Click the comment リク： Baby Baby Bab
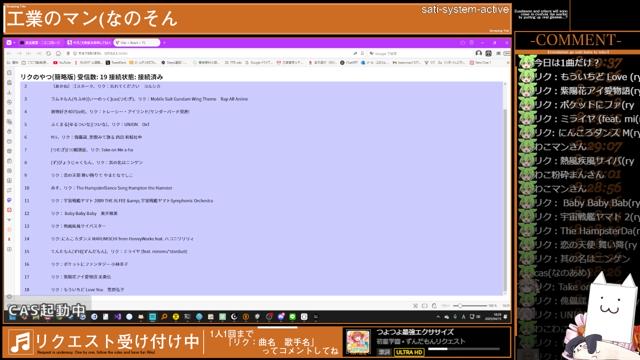The height and width of the screenshot is (360, 640). (587, 203)
